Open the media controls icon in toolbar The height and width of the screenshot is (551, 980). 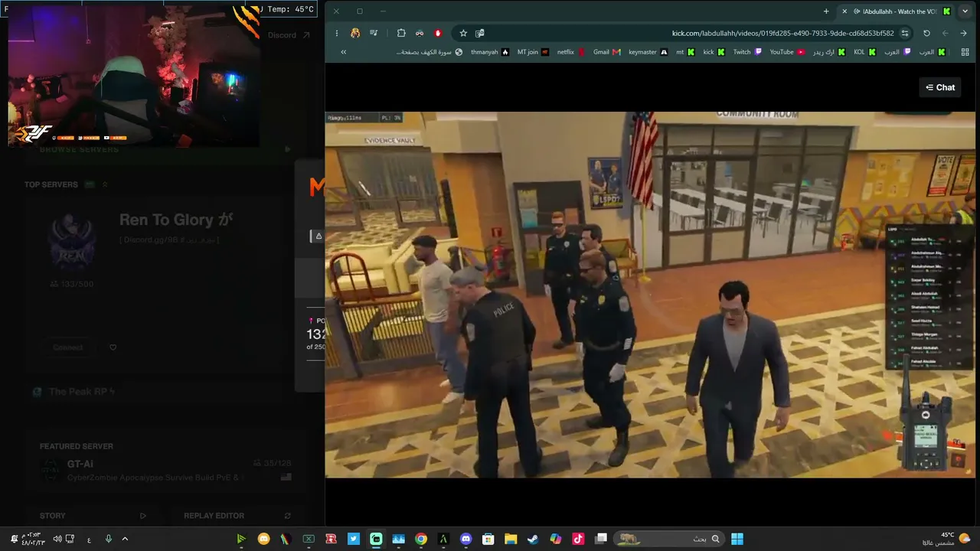point(374,33)
